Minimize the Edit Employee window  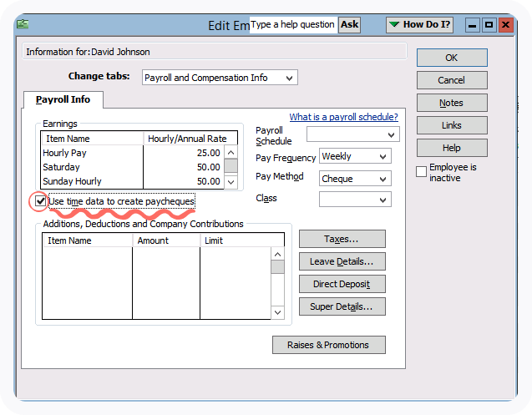coord(472,25)
